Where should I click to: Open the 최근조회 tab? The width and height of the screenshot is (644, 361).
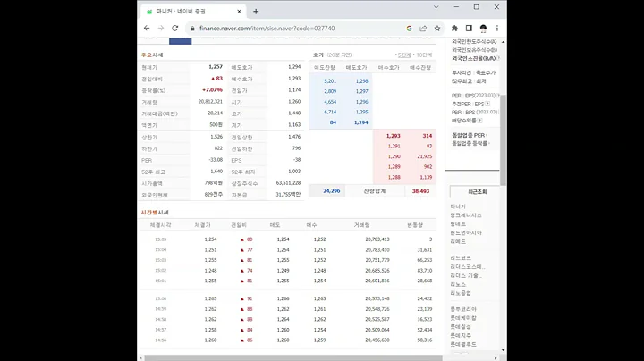477,191
